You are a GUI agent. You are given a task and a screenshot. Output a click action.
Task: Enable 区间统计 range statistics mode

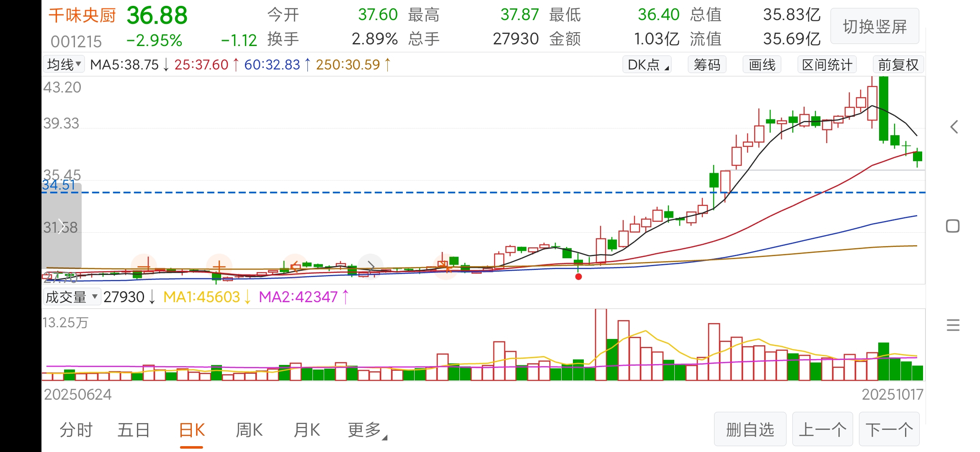click(827, 65)
